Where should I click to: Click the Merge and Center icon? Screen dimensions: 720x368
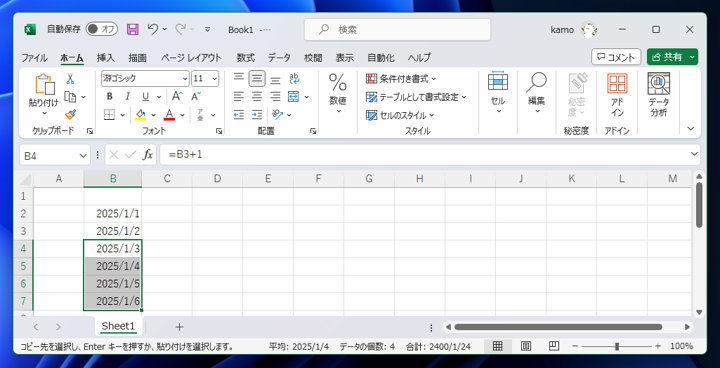click(x=293, y=96)
